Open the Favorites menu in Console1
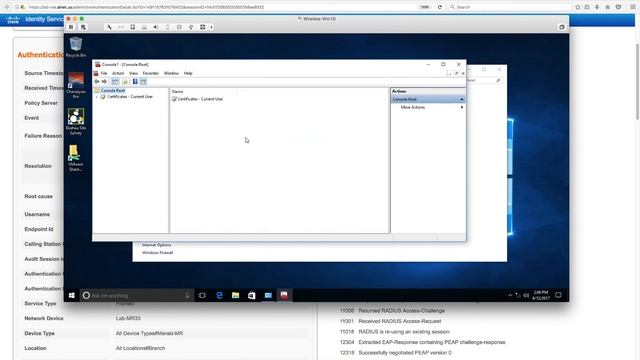Viewport: 640px width, 360px height. point(151,73)
